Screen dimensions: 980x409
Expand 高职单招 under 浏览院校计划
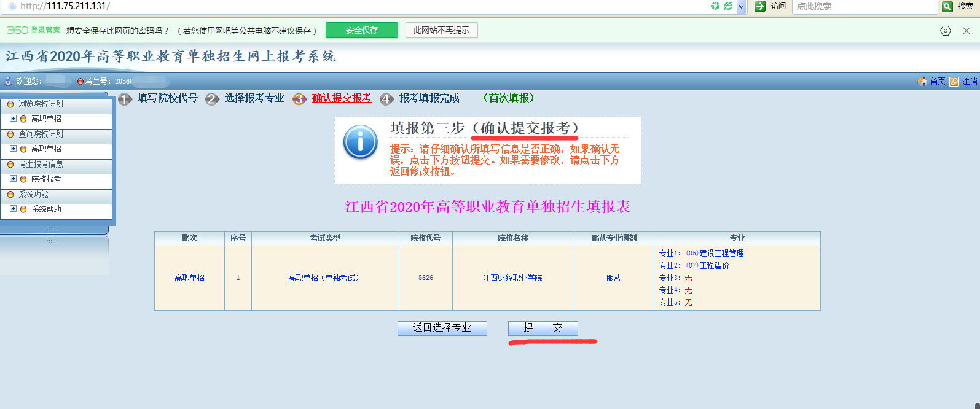point(13,119)
